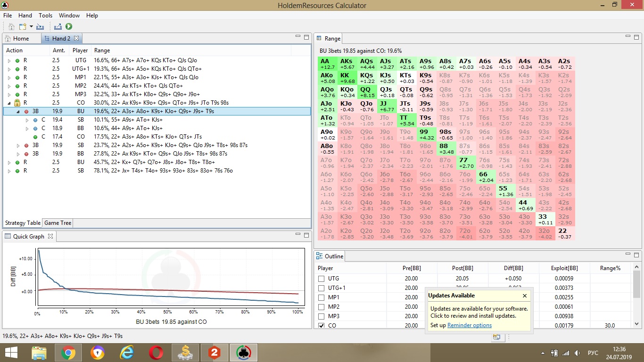This screenshot has width=644, height=362.
Task: Maximize the Outline panel
Action: click(x=636, y=255)
